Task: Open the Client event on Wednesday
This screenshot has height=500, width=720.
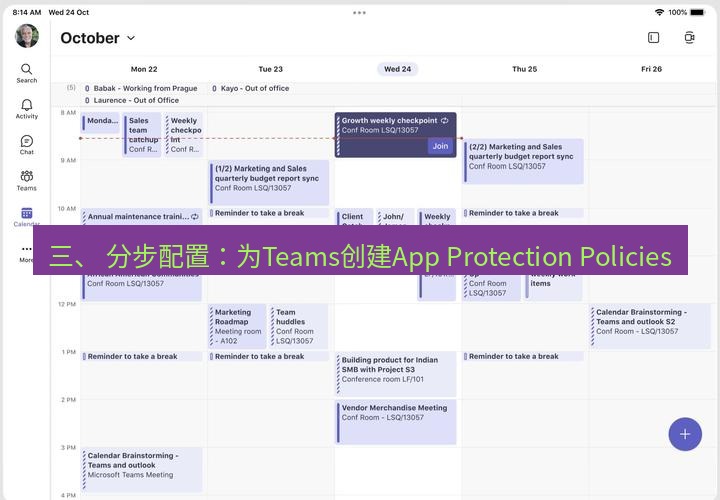Action: point(354,217)
